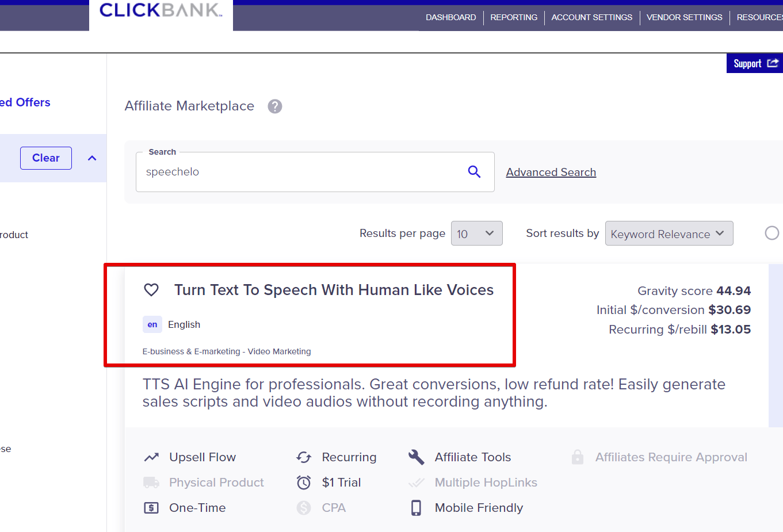Click the Physical Product truck icon
The height and width of the screenshot is (532, 783).
coord(151,483)
